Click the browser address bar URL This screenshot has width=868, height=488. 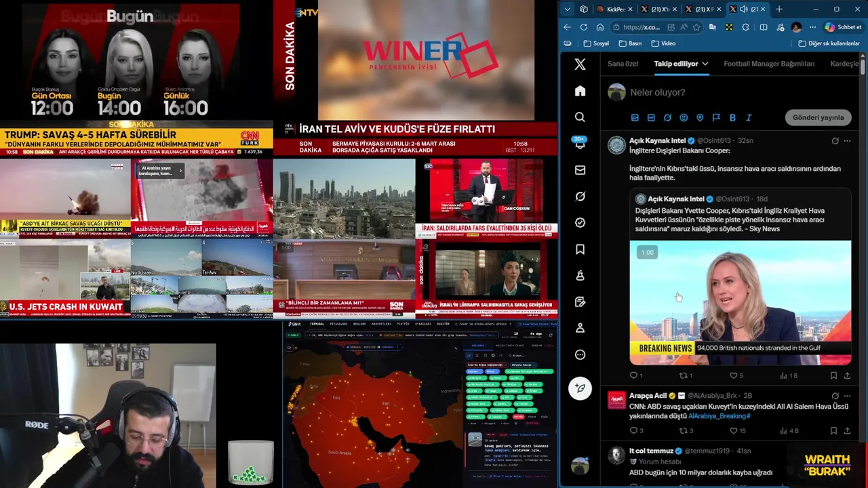point(642,27)
